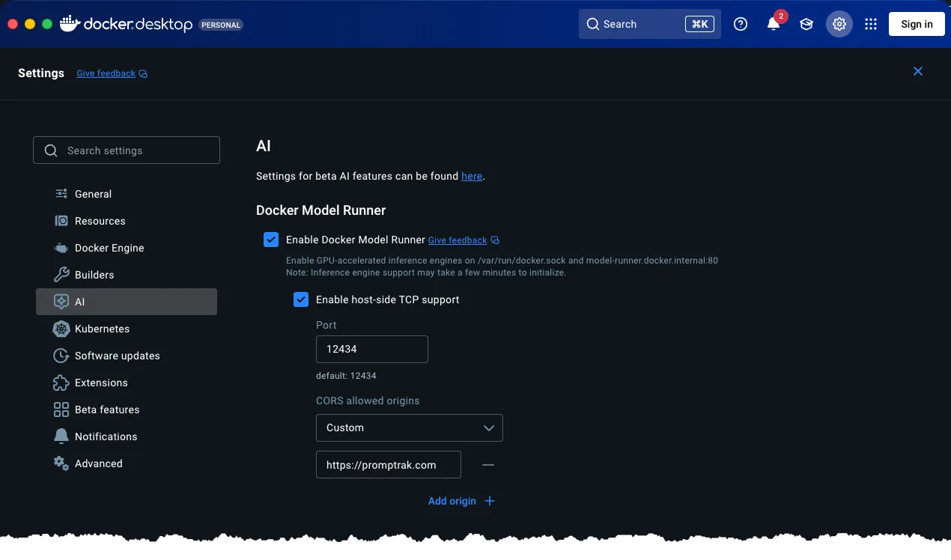The image size is (951, 560).
Task: Click the Builders wrench icon
Action: pyautogui.click(x=61, y=275)
